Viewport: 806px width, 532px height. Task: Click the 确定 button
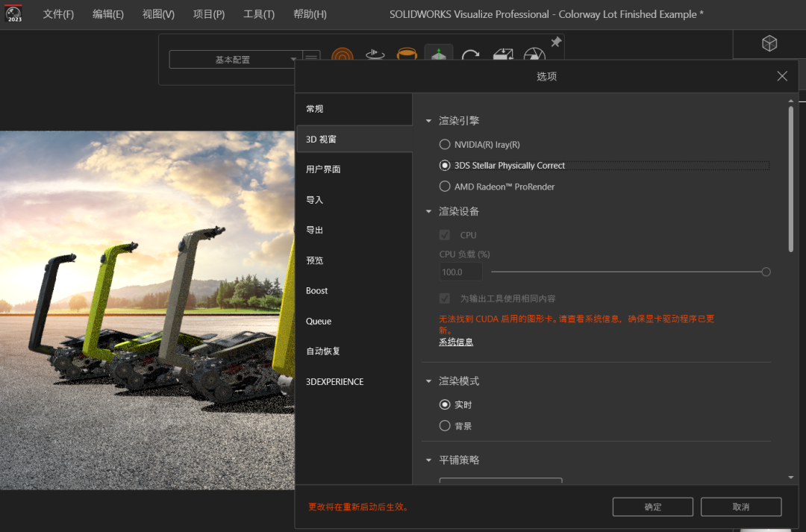(x=652, y=507)
